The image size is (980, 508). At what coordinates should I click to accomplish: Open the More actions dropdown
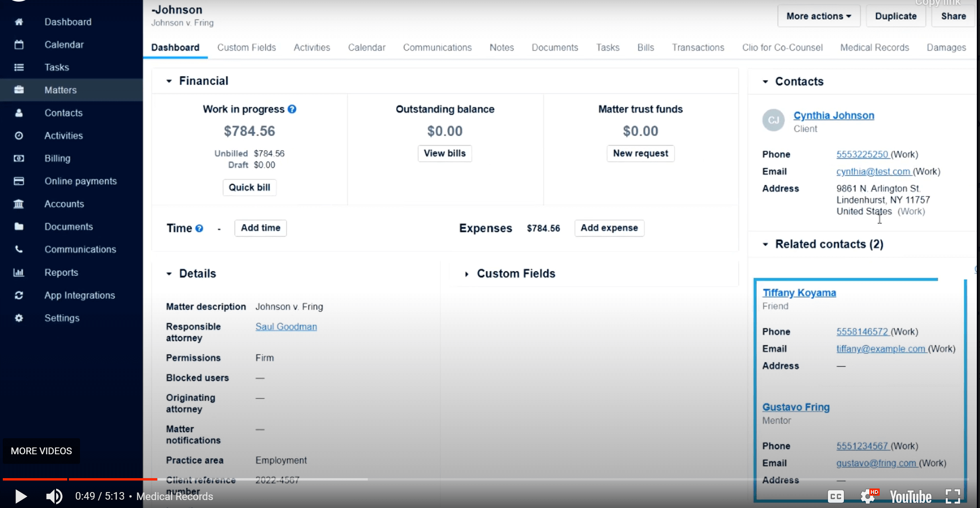click(x=818, y=16)
